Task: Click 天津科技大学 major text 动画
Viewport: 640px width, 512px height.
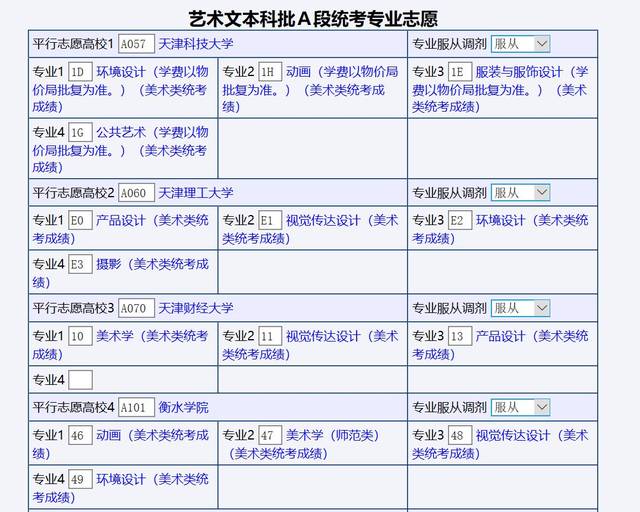Action: (x=298, y=72)
